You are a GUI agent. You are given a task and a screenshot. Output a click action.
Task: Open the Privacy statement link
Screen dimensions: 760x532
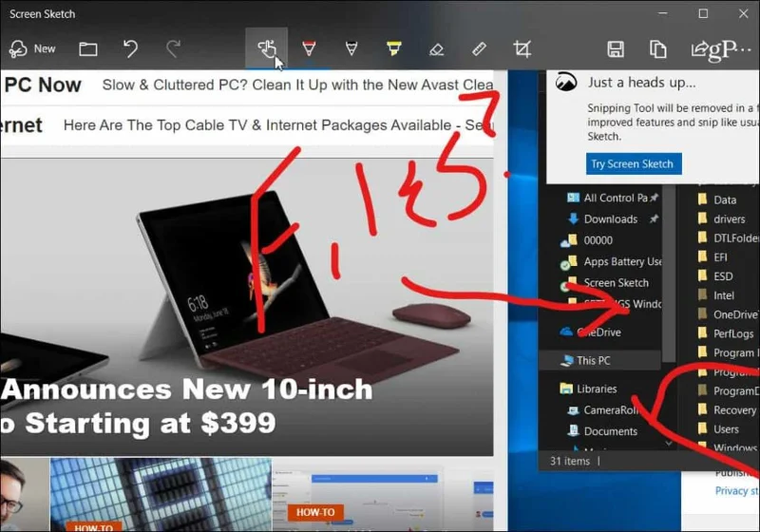737,491
